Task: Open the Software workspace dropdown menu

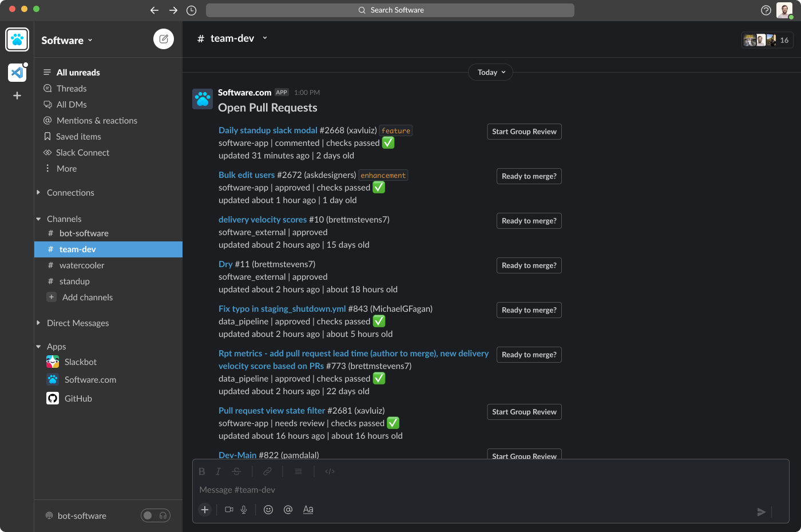Action: (x=67, y=40)
